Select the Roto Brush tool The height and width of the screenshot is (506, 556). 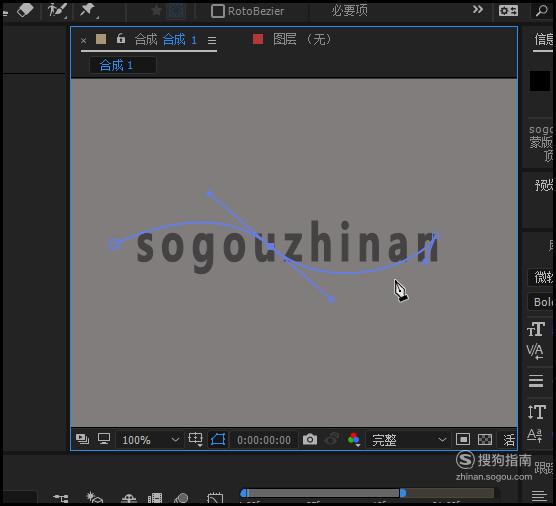(x=57, y=11)
